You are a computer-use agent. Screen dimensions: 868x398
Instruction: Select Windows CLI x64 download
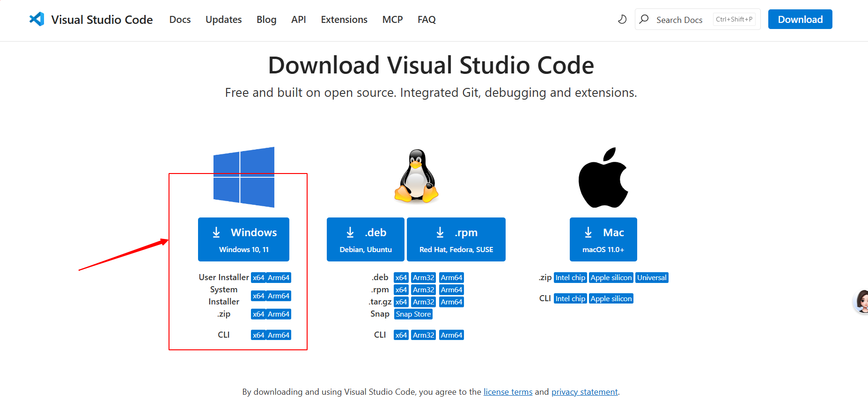pyautogui.click(x=258, y=335)
